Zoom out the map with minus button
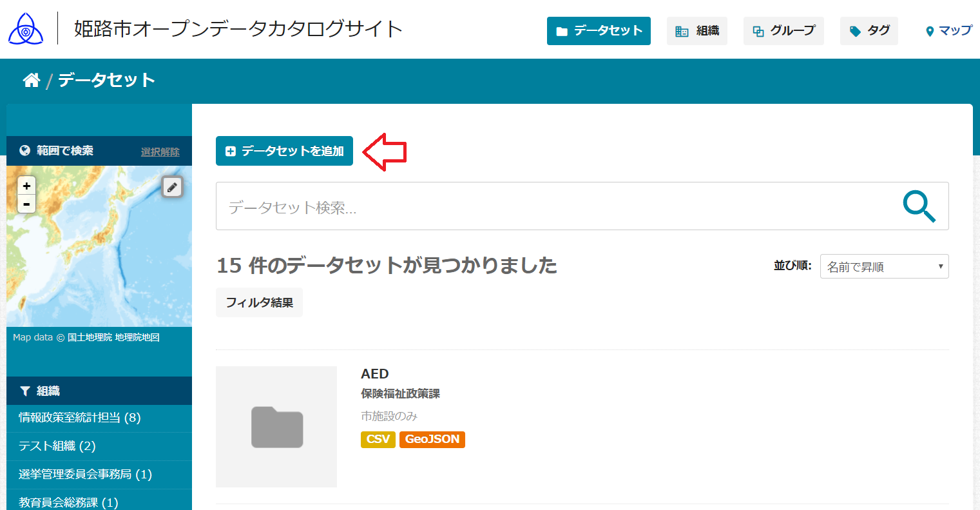The height and width of the screenshot is (510, 980). coord(26,204)
